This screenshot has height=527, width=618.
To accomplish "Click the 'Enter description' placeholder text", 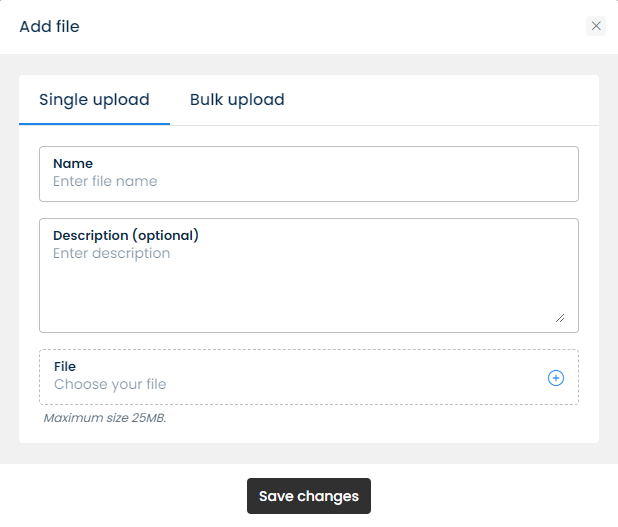I will [x=111, y=254].
